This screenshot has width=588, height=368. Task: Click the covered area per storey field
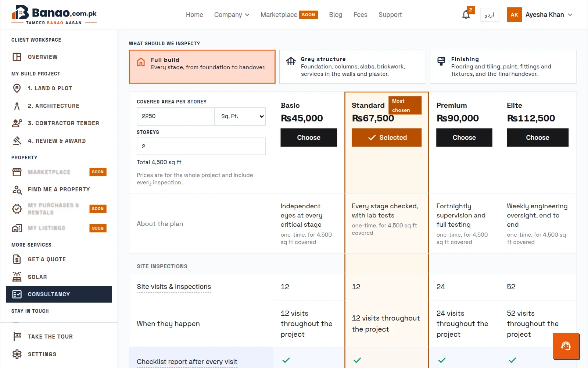pyautogui.click(x=176, y=116)
